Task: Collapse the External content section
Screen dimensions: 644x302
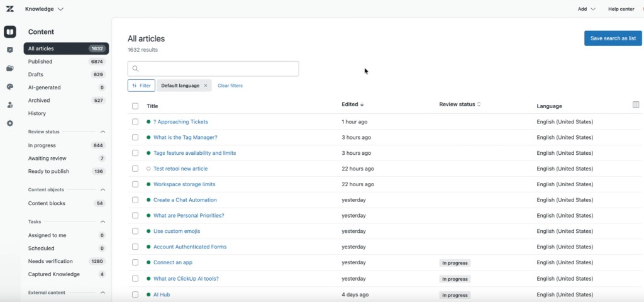Action: click(103, 293)
